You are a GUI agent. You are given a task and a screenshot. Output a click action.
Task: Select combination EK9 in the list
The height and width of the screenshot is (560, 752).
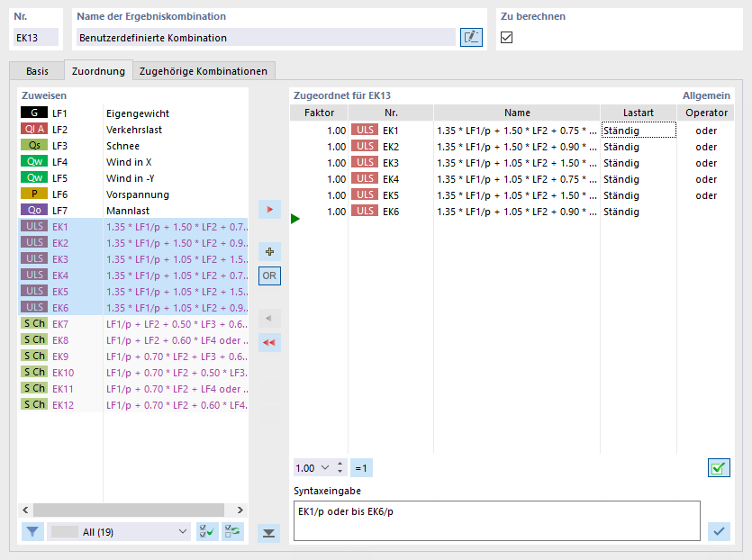133,357
